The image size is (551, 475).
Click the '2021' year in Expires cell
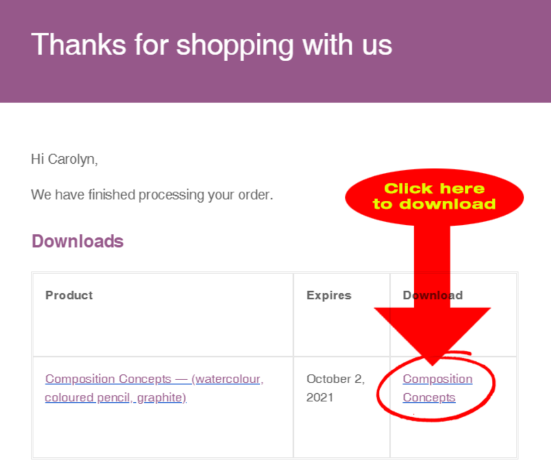pos(320,398)
